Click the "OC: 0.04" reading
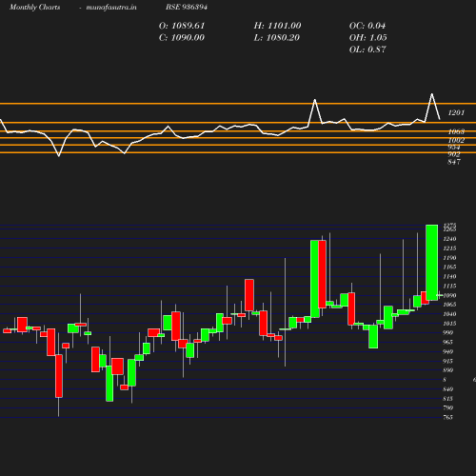Viewport: 476px width, 476px height. [367, 26]
